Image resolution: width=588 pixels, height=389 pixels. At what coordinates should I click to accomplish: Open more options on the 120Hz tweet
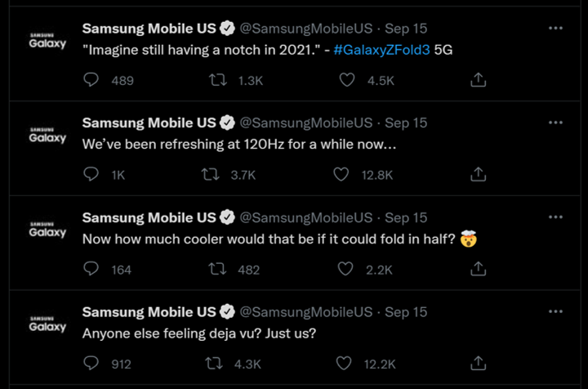tap(555, 123)
